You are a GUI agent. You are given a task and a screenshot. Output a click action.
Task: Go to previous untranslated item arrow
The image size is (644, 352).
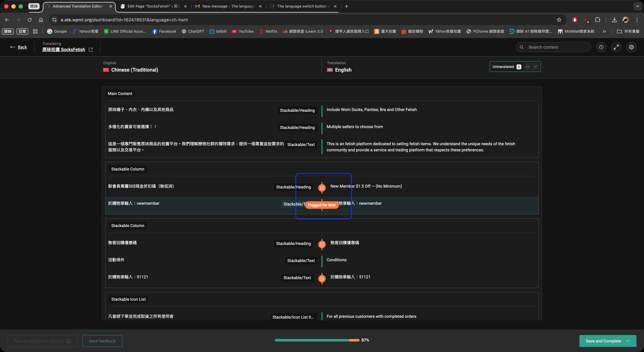527,67
